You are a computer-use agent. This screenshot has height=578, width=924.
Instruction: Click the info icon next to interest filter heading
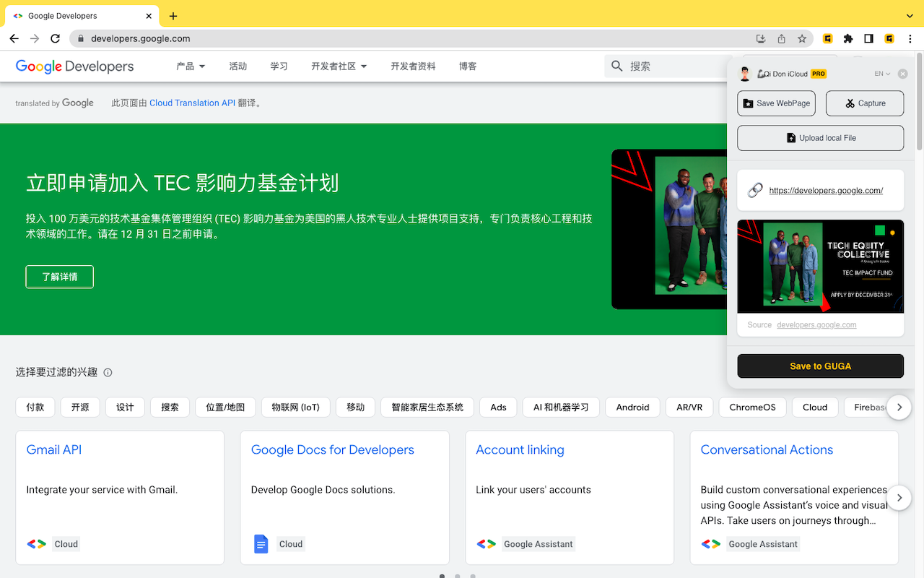pyautogui.click(x=108, y=373)
